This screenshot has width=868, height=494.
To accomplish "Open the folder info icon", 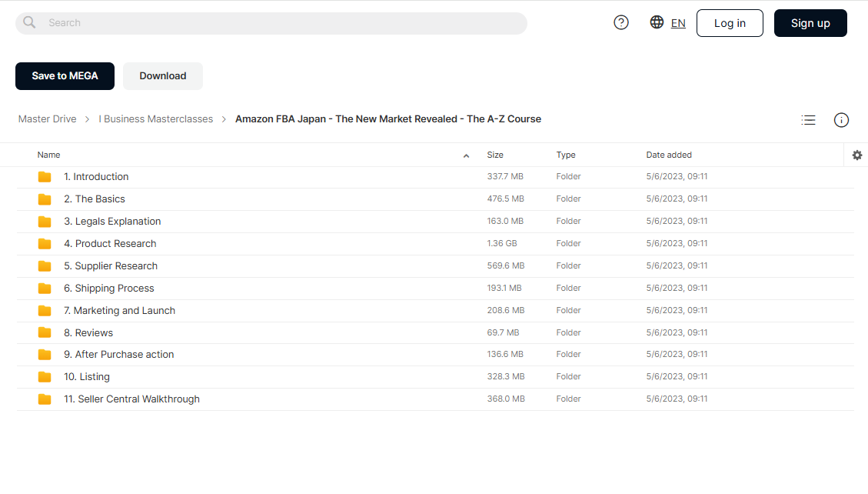I will 841,119.
